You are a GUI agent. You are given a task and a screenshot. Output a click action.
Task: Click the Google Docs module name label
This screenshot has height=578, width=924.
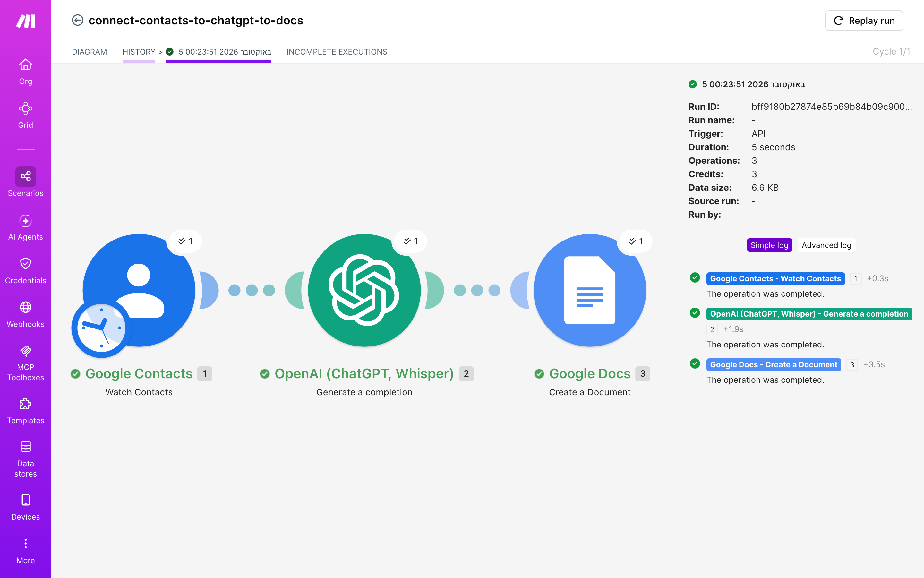[x=589, y=373]
